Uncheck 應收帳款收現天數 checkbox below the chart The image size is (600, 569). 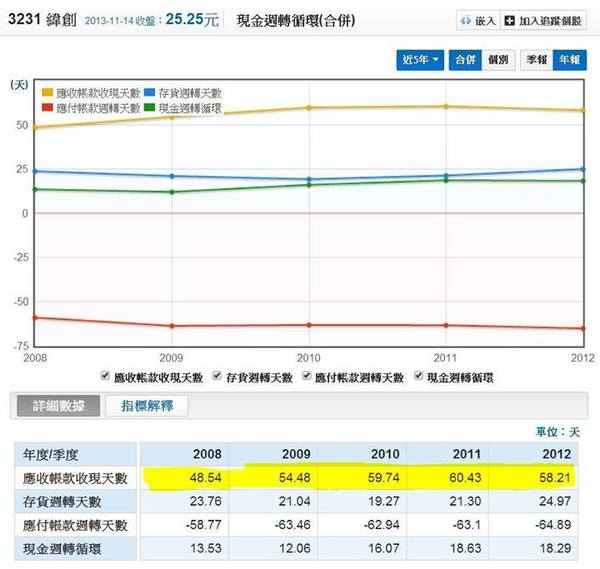click(107, 377)
